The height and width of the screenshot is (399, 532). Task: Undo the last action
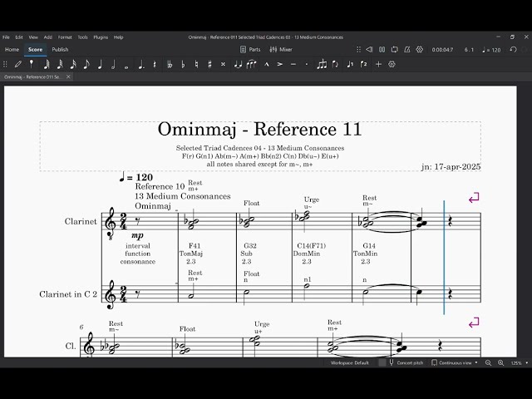pyautogui.click(x=514, y=50)
